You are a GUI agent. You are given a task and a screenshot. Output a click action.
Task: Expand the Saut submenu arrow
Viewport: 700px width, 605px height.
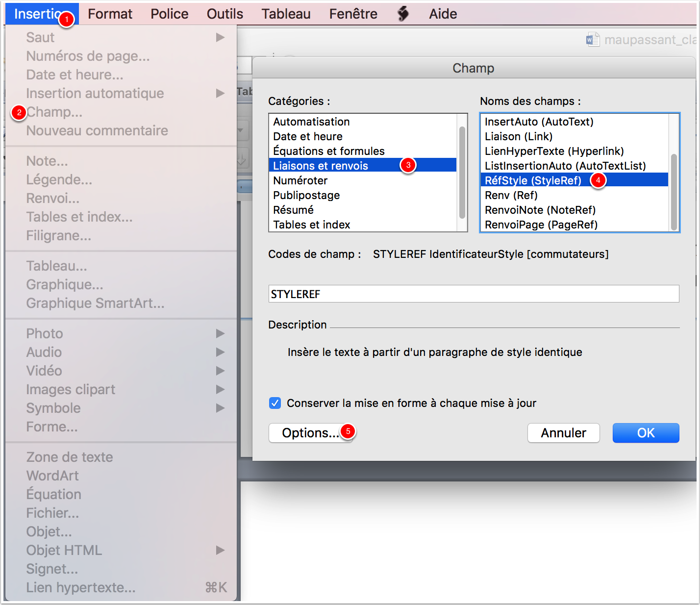pyautogui.click(x=220, y=37)
